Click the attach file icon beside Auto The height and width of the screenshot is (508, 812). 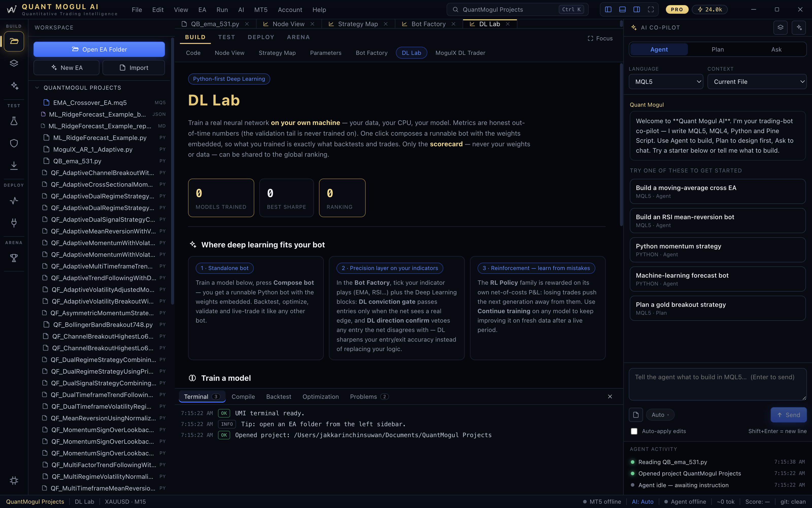tap(636, 415)
